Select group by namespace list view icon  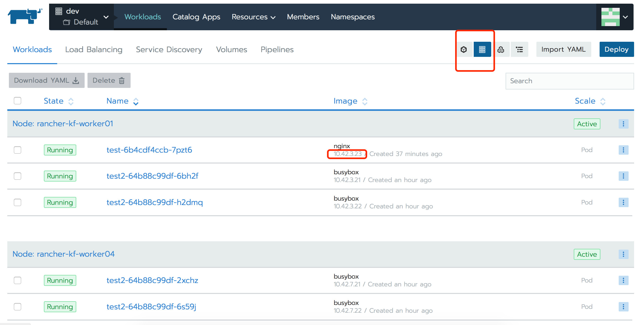click(519, 49)
